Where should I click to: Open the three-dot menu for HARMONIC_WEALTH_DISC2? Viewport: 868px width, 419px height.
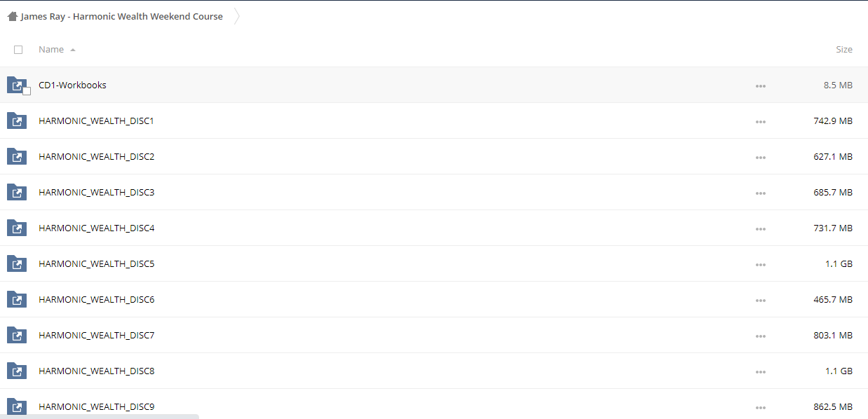point(761,157)
